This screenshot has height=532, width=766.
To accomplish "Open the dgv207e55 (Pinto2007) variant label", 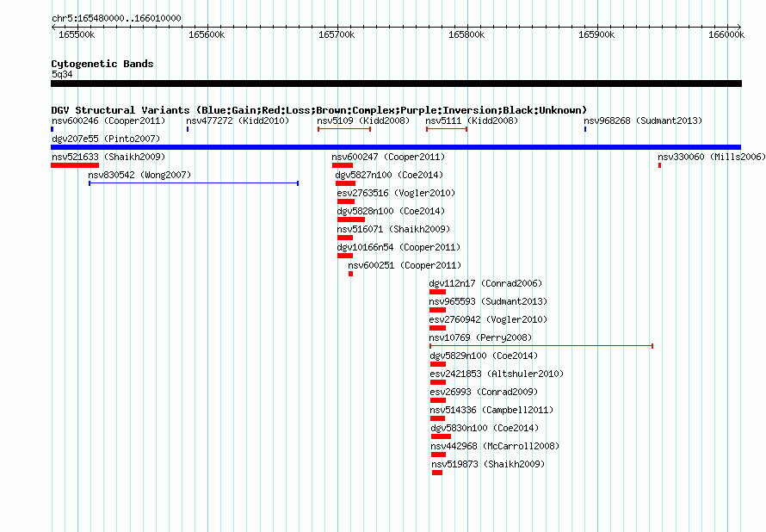I will tap(106, 139).
